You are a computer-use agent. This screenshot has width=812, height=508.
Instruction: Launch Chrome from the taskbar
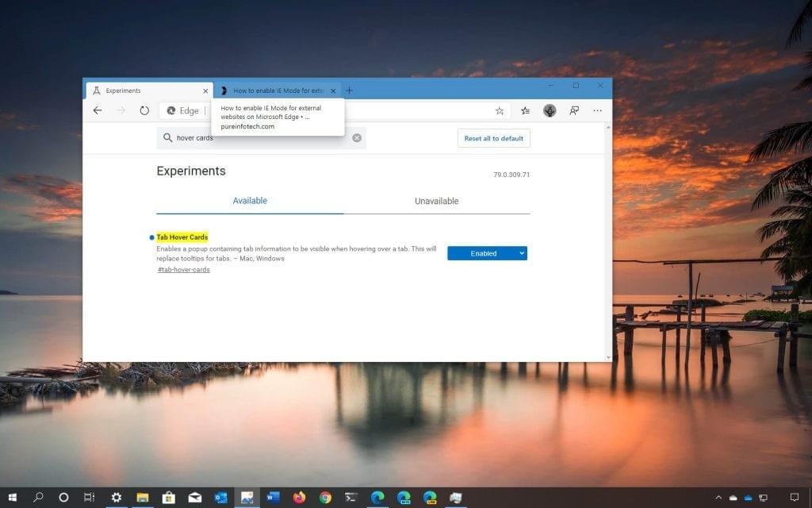324,498
